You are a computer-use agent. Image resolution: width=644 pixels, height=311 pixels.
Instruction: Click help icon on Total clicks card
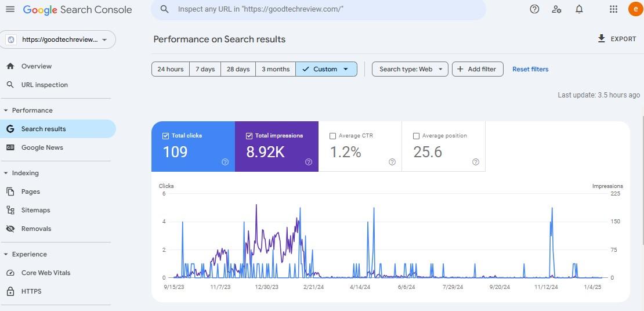pyautogui.click(x=225, y=162)
